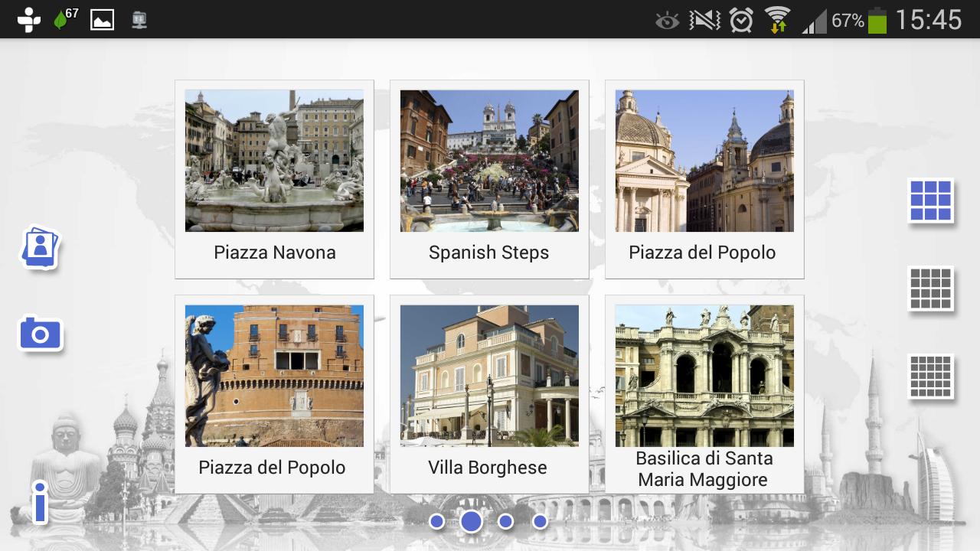Select the smallest dense grid view
This screenshot has width=980, height=551.
coord(930,377)
